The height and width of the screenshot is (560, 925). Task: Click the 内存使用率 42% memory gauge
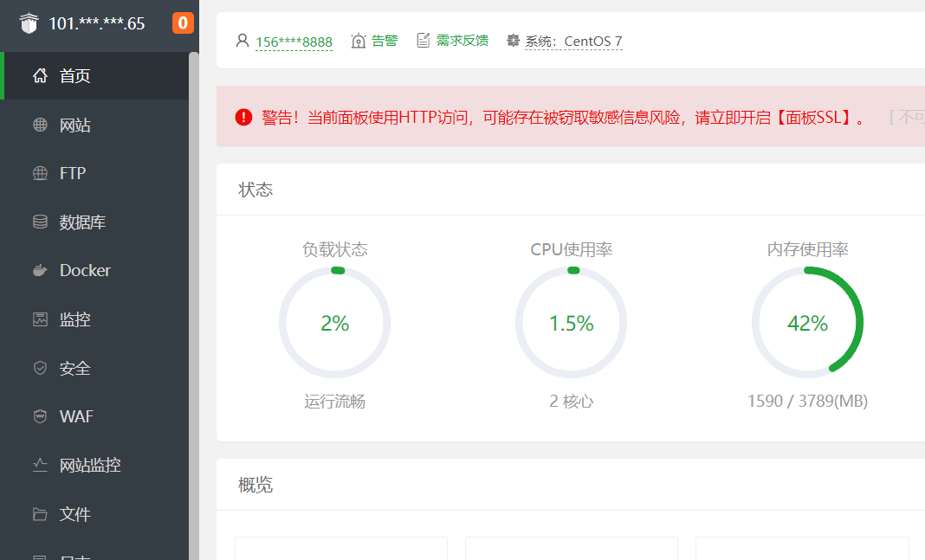coord(807,323)
